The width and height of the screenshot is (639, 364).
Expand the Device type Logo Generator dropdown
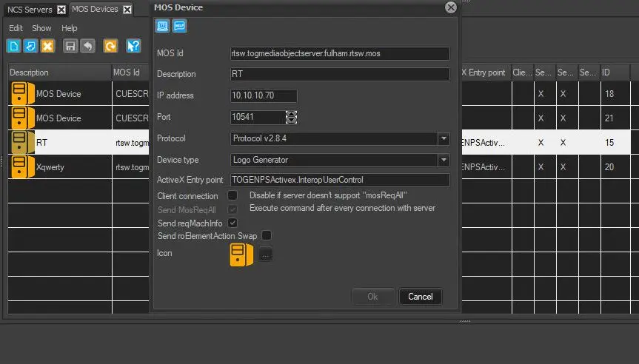[443, 160]
